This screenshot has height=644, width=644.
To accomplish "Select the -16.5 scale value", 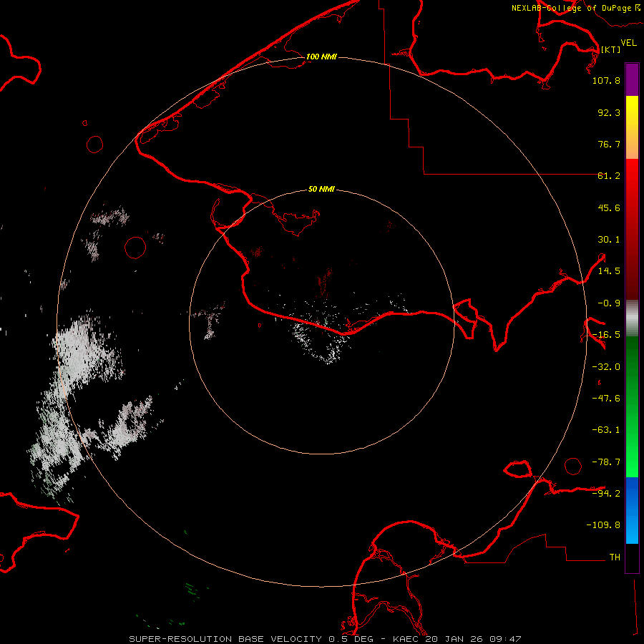I will click(x=606, y=335).
